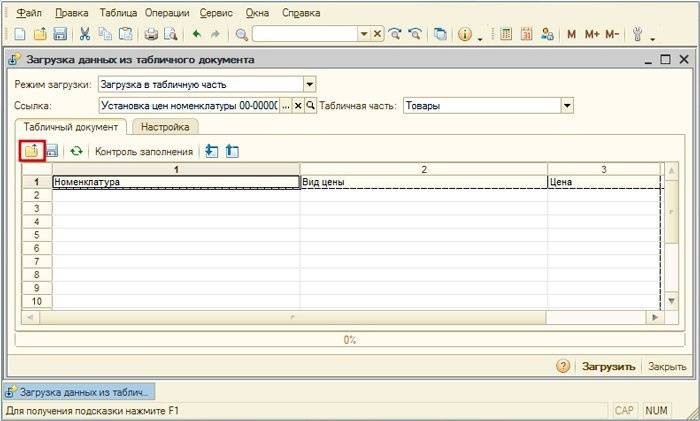
Task: Click the wrench settings icon in toolbar
Action: [638, 34]
